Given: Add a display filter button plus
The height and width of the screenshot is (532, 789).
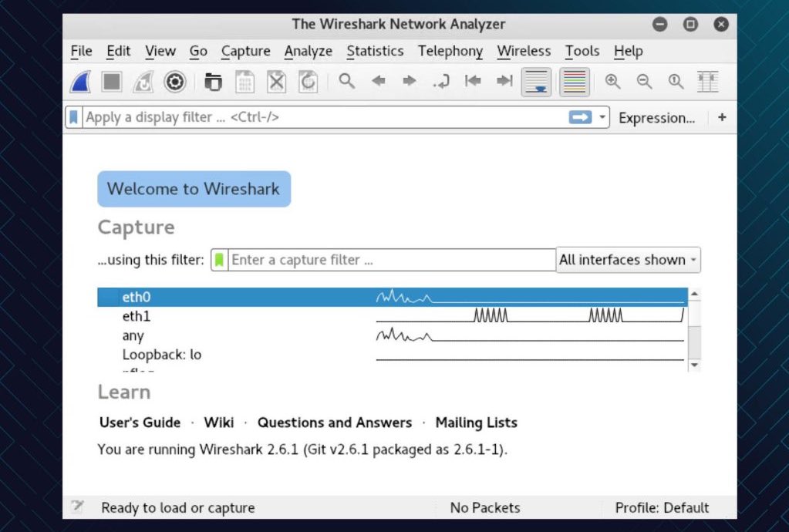Looking at the screenshot, I should pos(722,117).
